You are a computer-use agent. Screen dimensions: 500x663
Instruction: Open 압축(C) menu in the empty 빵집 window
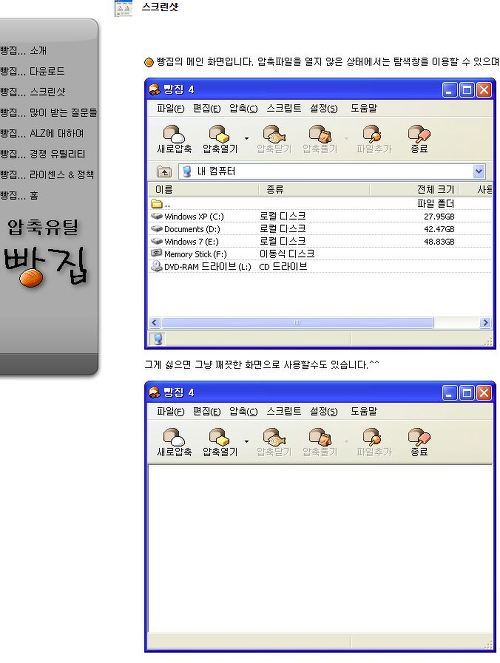pos(243,411)
